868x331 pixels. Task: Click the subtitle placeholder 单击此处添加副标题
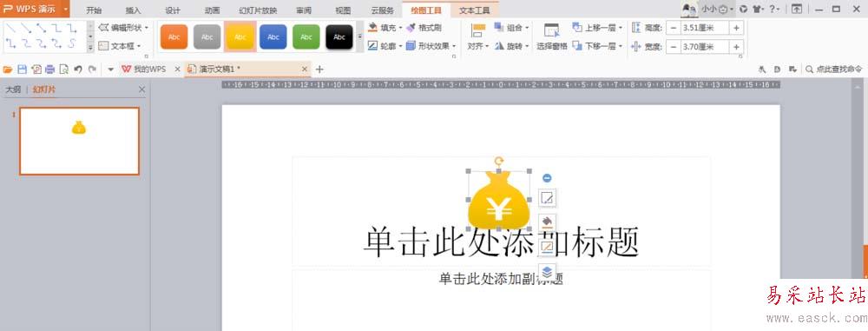pyautogui.click(x=501, y=279)
